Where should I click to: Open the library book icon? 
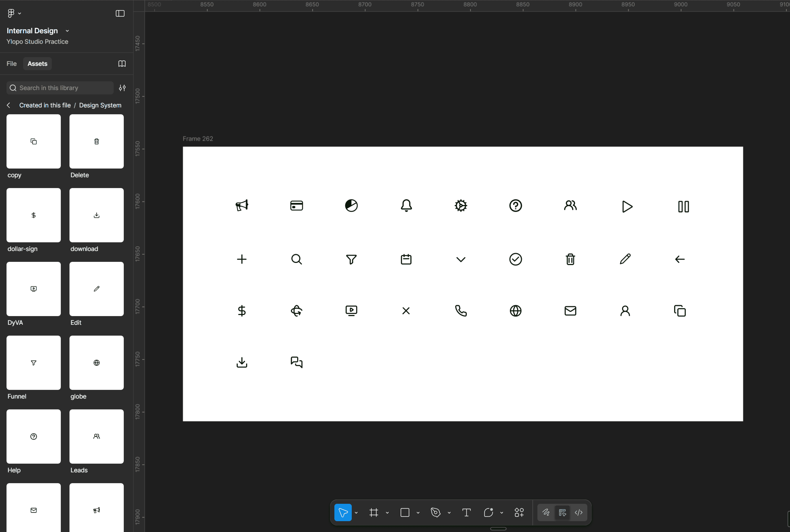tap(122, 63)
